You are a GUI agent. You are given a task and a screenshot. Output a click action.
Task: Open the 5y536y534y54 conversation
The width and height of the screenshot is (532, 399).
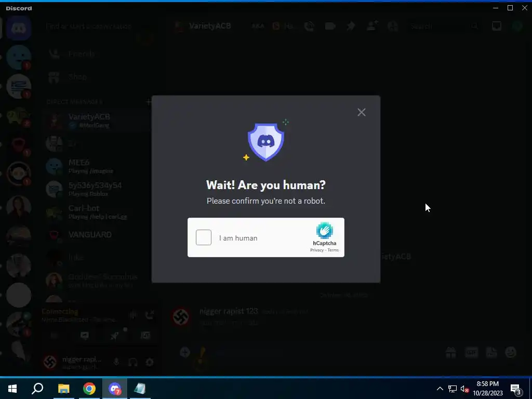98,189
